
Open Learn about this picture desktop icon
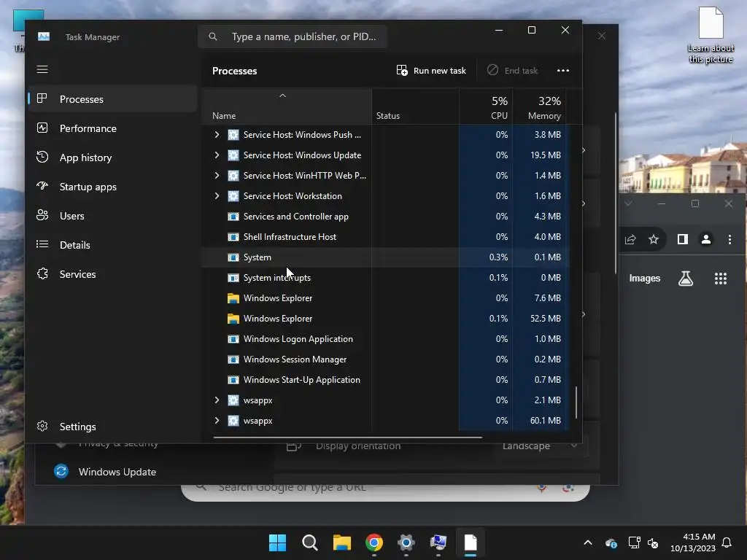point(711,35)
